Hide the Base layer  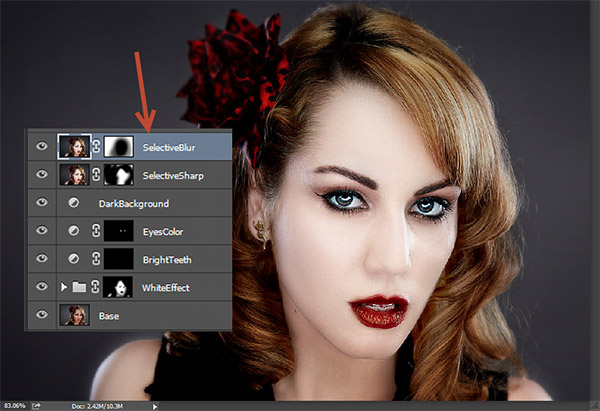[41, 315]
